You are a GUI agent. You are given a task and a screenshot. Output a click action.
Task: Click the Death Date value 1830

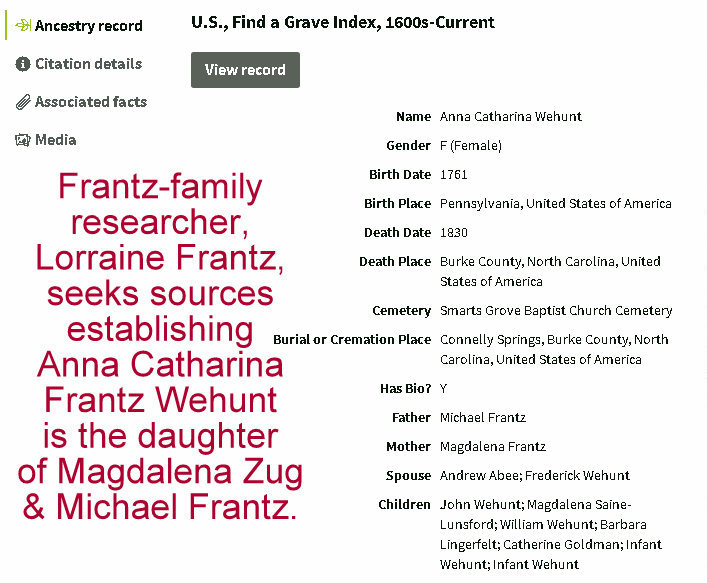454,233
